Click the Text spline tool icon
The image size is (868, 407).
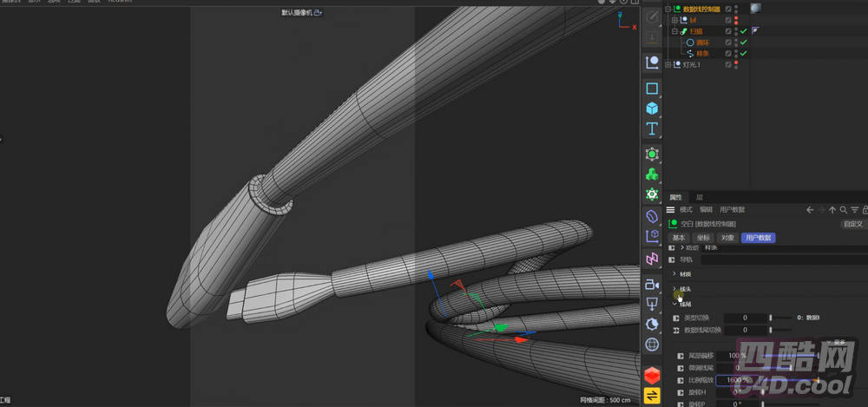pyautogui.click(x=652, y=129)
